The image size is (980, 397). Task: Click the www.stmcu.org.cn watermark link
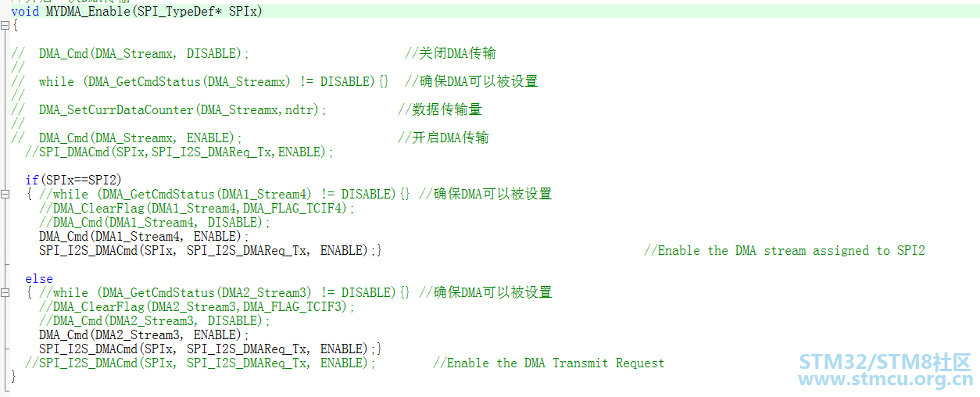(x=885, y=381)
